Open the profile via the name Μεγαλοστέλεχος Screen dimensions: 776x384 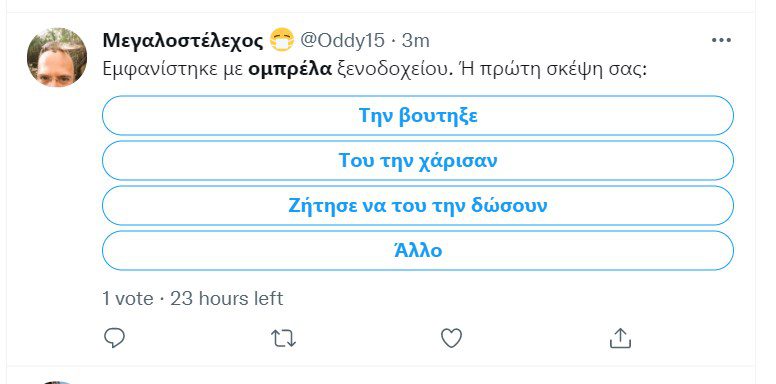183,41
